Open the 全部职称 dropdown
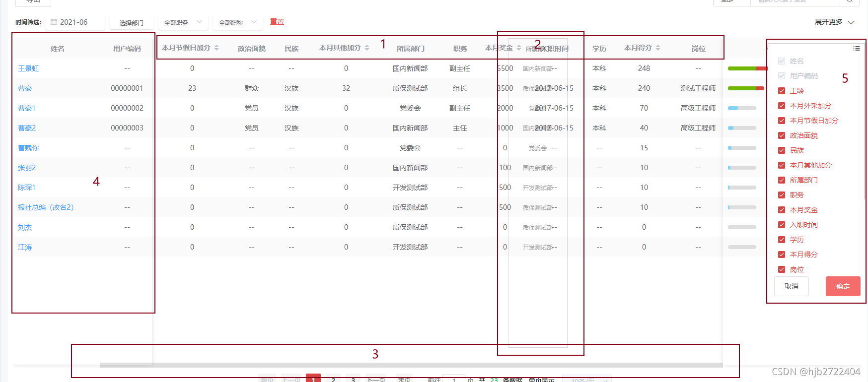Screen dimensions: 868x382 point(237,22)
